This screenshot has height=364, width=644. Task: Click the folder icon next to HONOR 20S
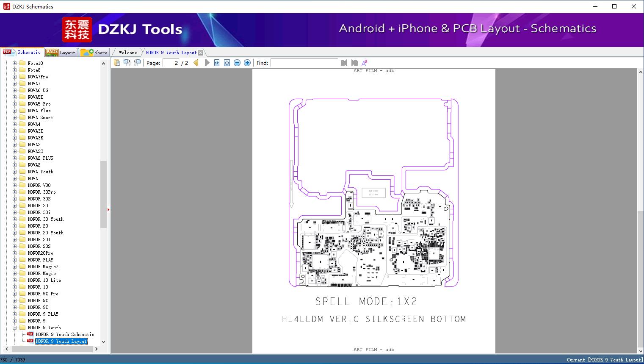22,246
